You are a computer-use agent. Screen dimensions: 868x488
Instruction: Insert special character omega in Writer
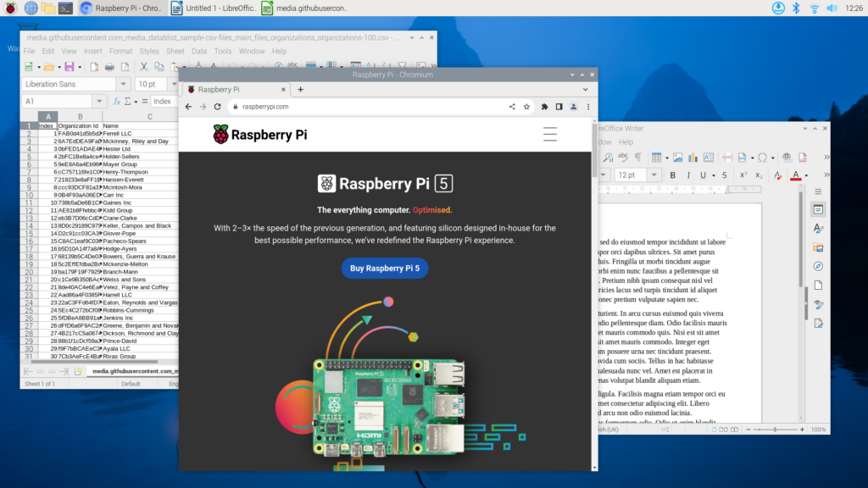pyautogui.click(x=761, y=158)
